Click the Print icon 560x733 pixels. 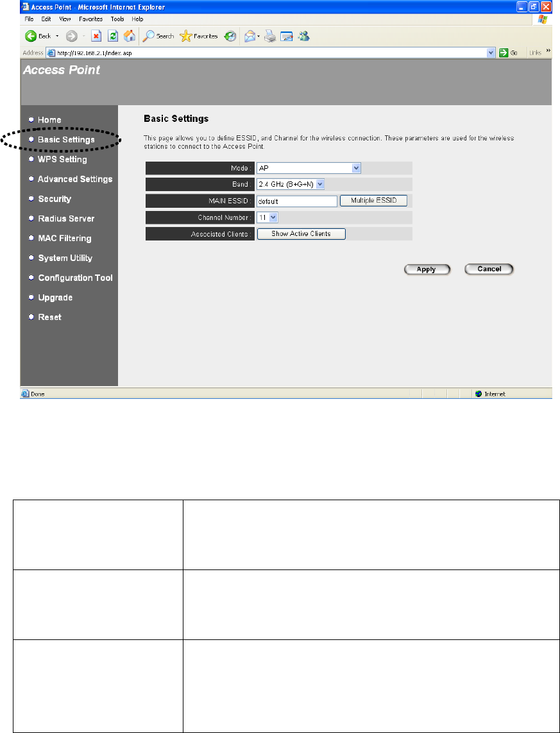[x=270, y=36]
